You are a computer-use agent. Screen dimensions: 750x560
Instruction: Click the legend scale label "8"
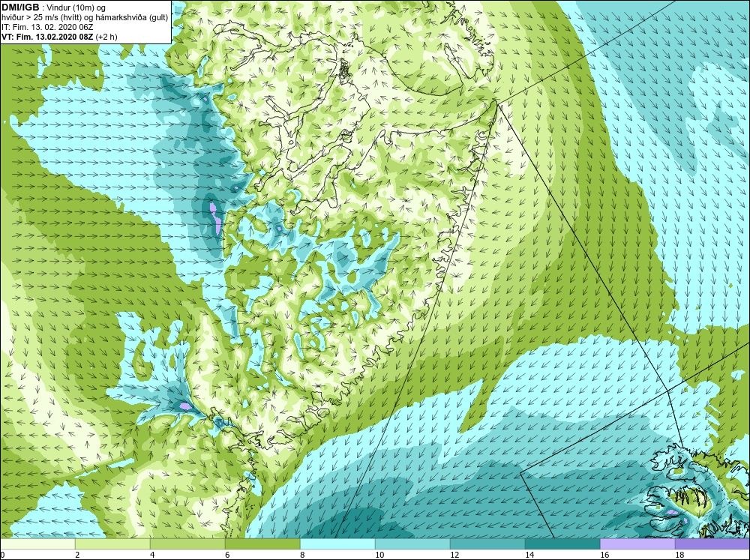(303, 555)
